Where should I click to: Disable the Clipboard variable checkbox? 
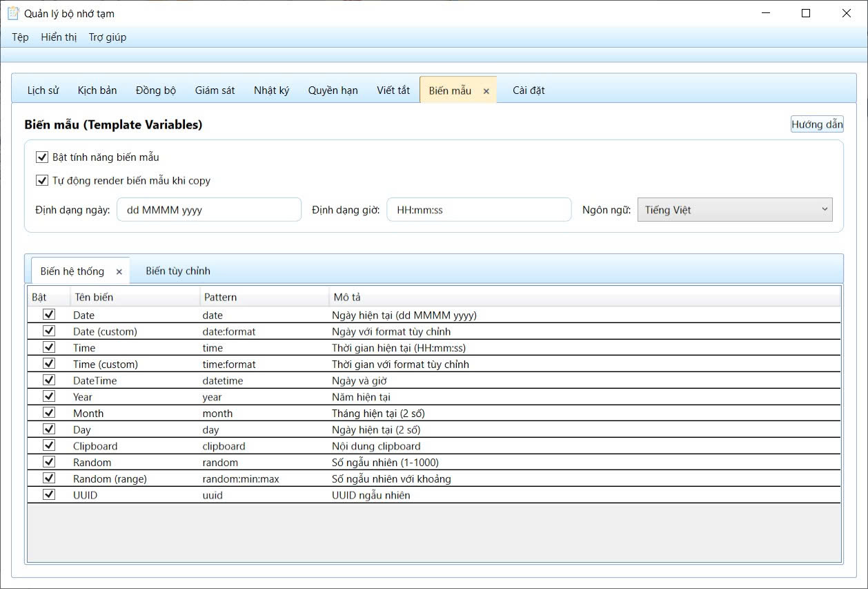[49, 445]
